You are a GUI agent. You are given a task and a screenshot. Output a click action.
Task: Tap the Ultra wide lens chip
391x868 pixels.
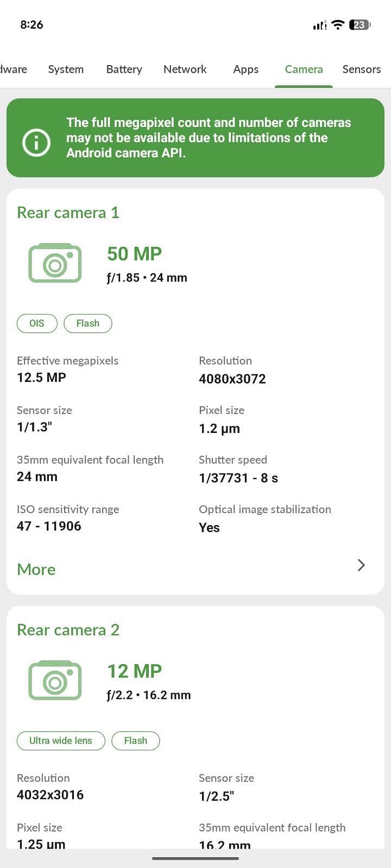point(61,741)
